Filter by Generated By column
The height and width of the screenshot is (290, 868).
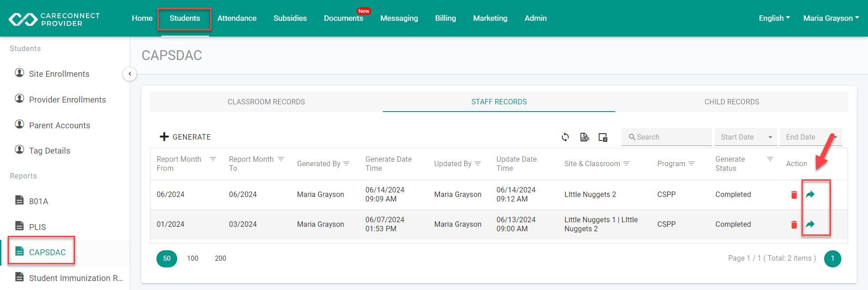coord(347,164)
